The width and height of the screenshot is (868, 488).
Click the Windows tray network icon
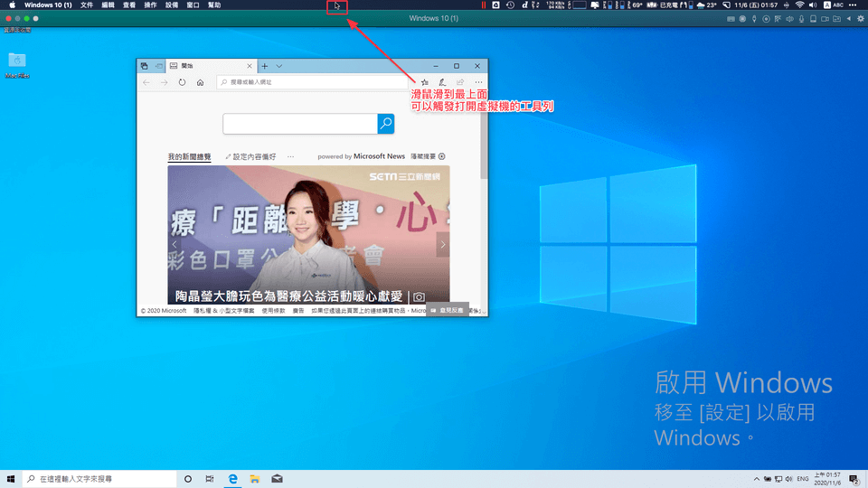point(778,479)
